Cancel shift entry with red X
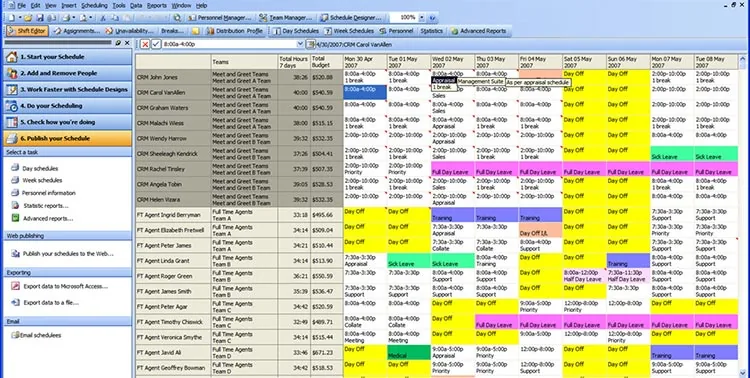The height and width of the screenshot is (378, 750). pyautogui.click(x=145, y=44)
